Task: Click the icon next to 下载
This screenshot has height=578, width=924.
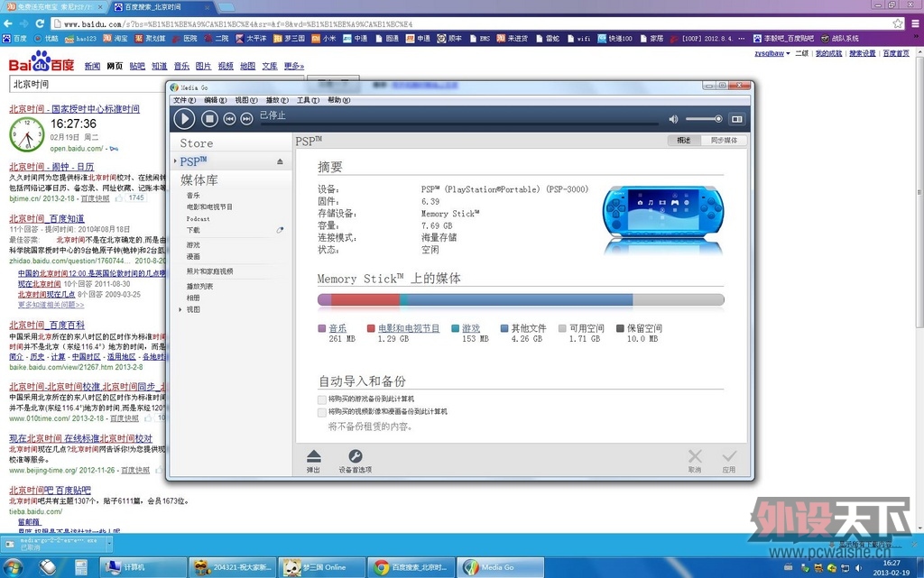Action: coord(280,230)
